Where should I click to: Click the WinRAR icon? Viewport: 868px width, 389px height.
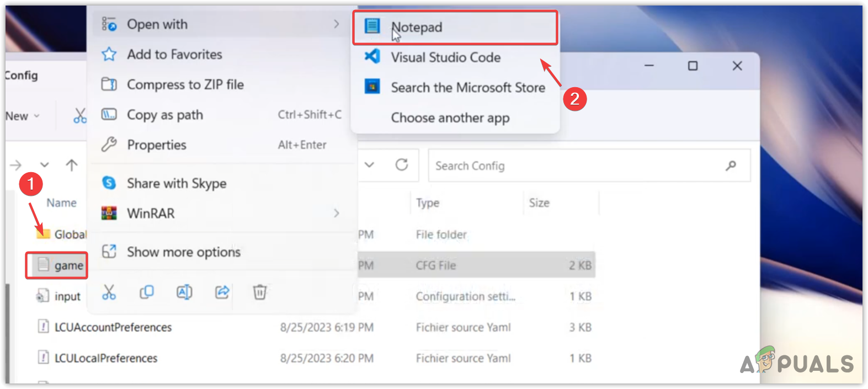[x=109, y=213]
